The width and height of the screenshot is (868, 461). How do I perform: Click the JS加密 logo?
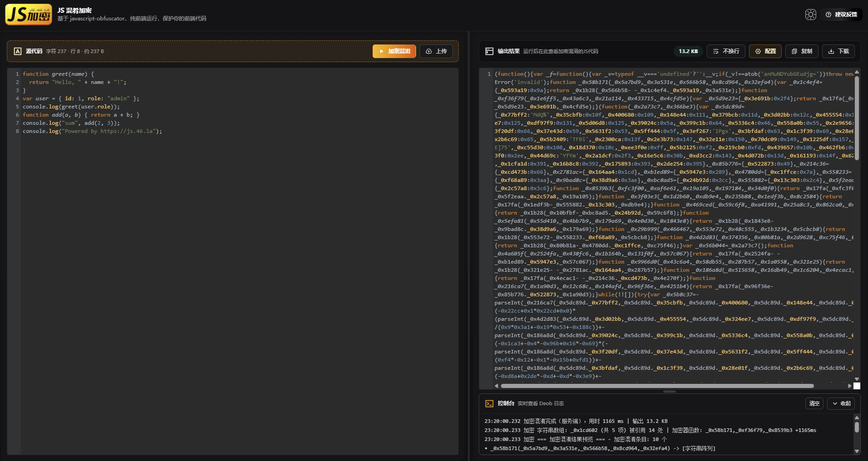(x=28, y=14)
